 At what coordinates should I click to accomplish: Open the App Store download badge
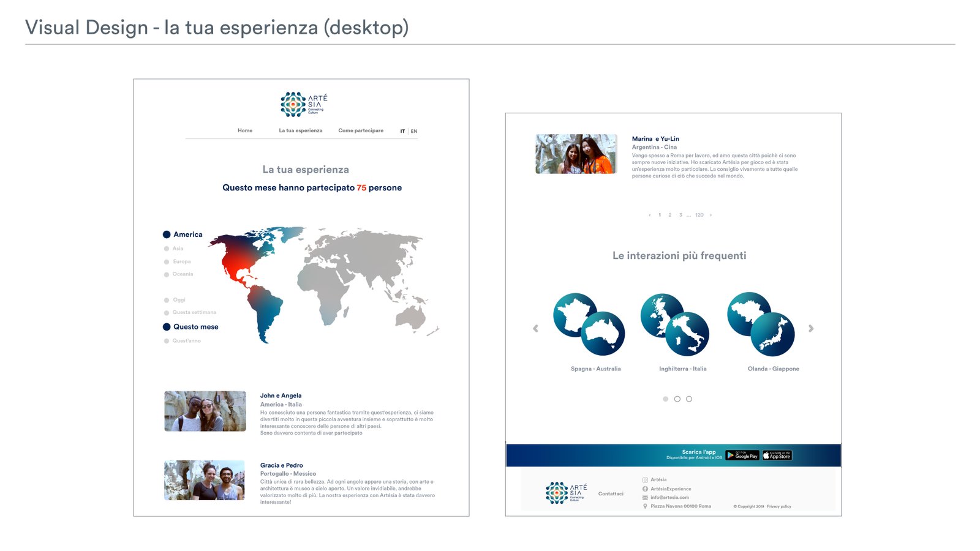(x=777, y=455)
